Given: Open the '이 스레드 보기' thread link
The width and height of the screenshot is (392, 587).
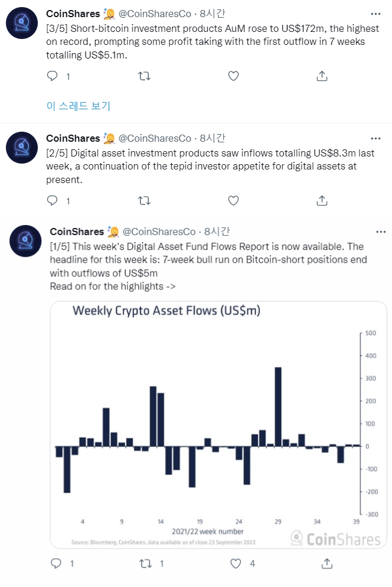Looking at the screenshot, I should pos(79,106).
